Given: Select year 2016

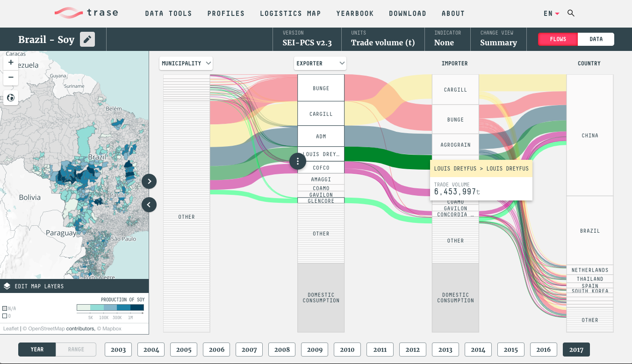Looking at the screenshot, I should (544, 350).
